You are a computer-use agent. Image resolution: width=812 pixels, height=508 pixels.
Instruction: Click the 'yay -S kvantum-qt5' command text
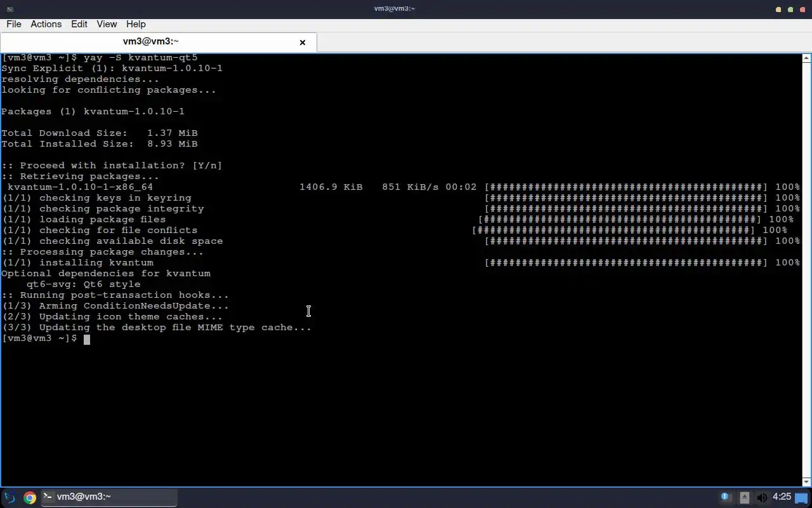140,57
